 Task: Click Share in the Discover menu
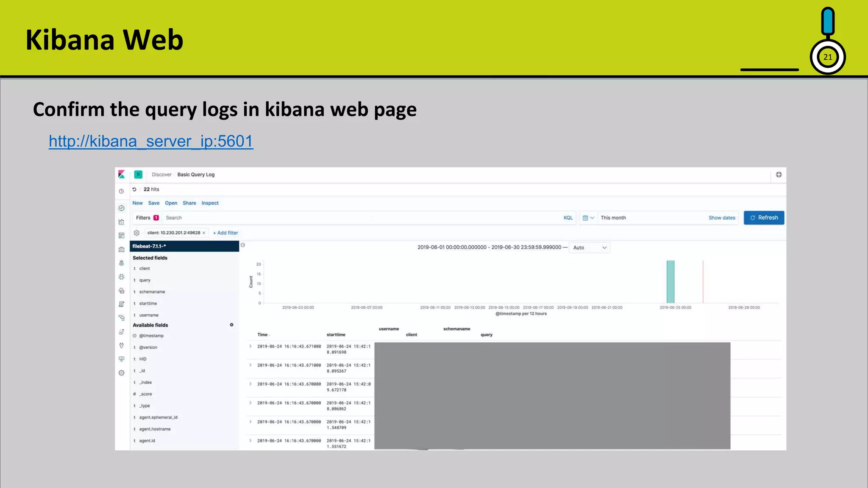pos(189,203)
